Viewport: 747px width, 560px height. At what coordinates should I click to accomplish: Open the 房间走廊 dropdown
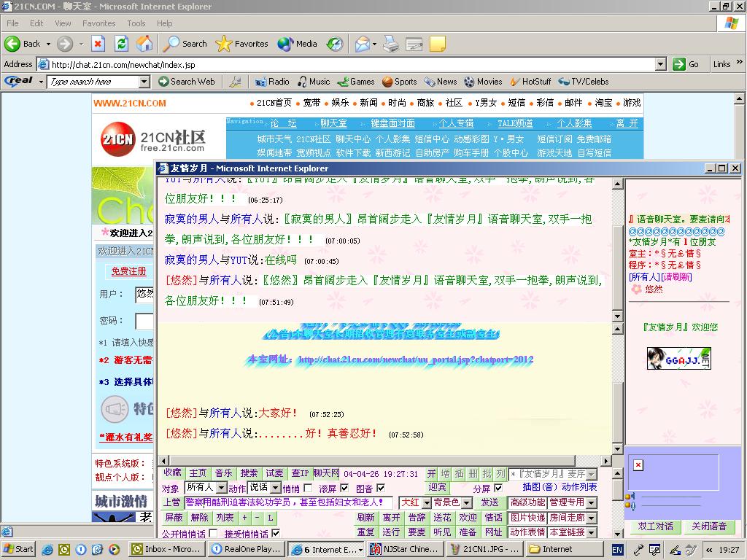[591, 518]
